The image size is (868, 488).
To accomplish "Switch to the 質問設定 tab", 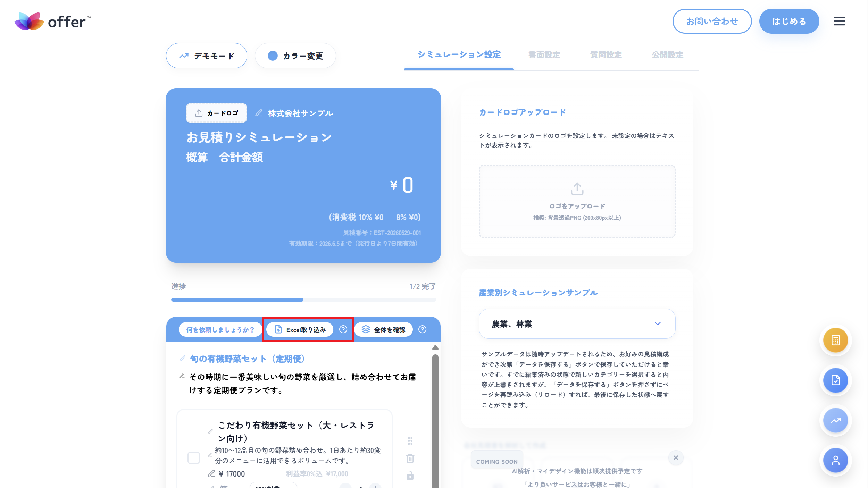I will (606, 55).
